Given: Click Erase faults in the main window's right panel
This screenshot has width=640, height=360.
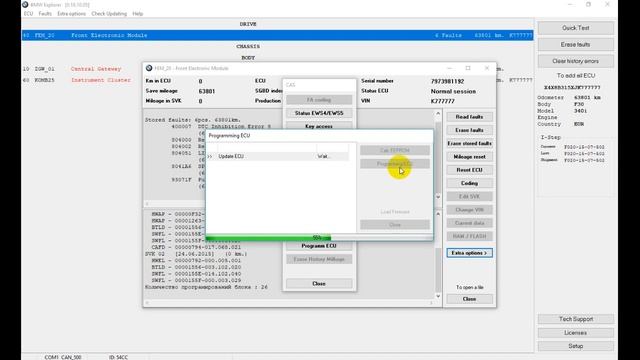Looking at the screenshot, I should tap(576, 44).
